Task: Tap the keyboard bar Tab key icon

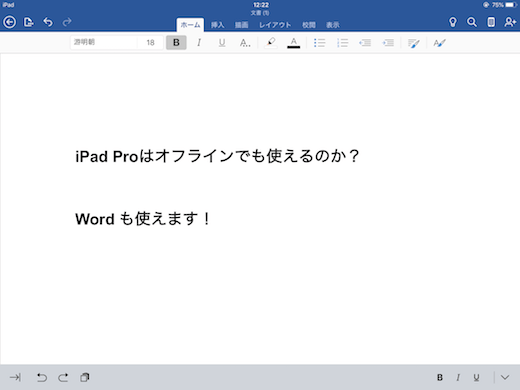Action: [x=15, y=377]
